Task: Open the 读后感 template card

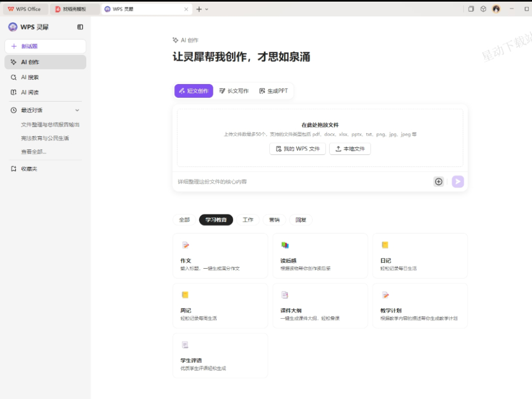Action: [x=320, y=256]
